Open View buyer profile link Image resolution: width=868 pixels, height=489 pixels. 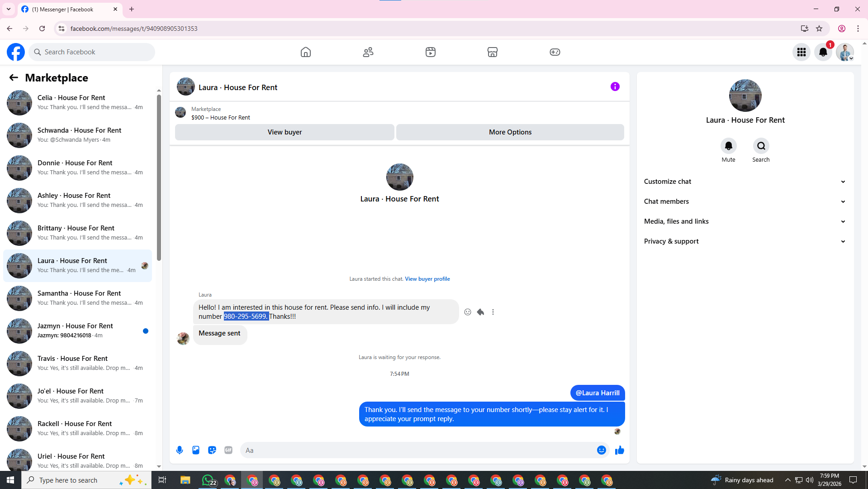pyautogui.click(x=427, y=279)
